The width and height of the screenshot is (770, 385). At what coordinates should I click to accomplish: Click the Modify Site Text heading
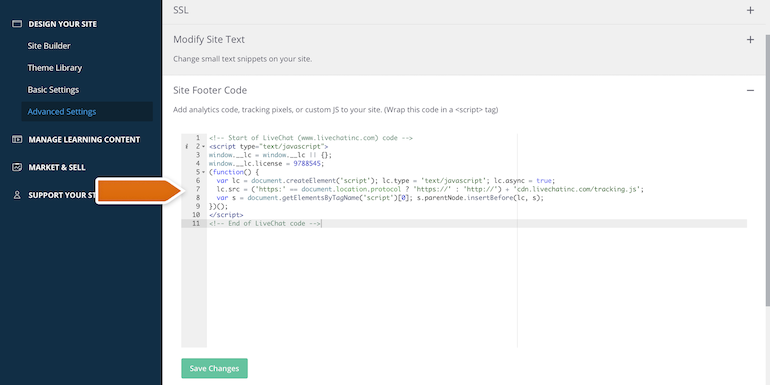coord(209,39)
